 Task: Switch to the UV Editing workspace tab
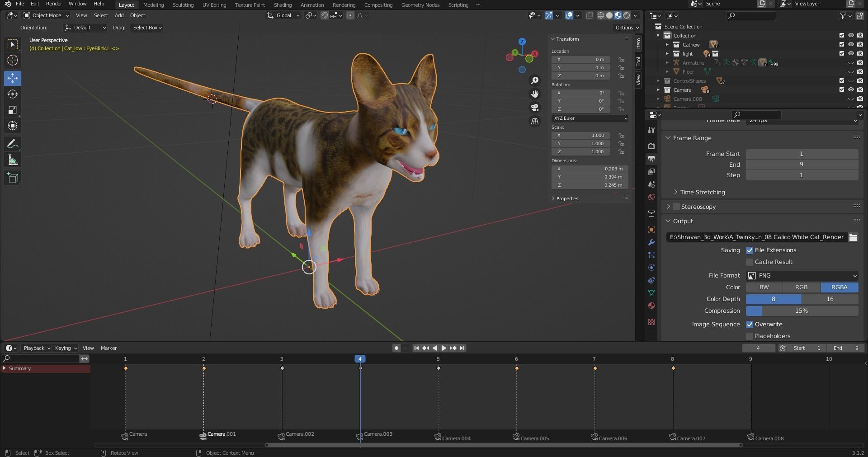[214, 5]
